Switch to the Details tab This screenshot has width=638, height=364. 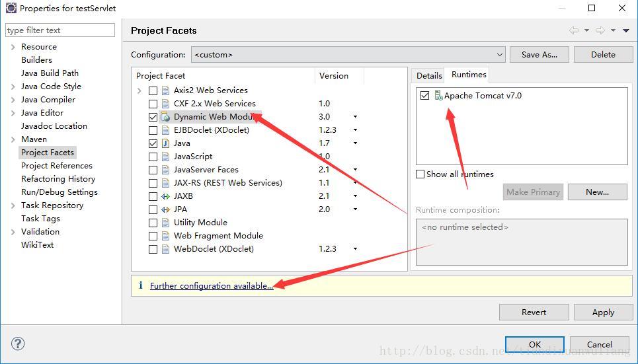(429, 76)
